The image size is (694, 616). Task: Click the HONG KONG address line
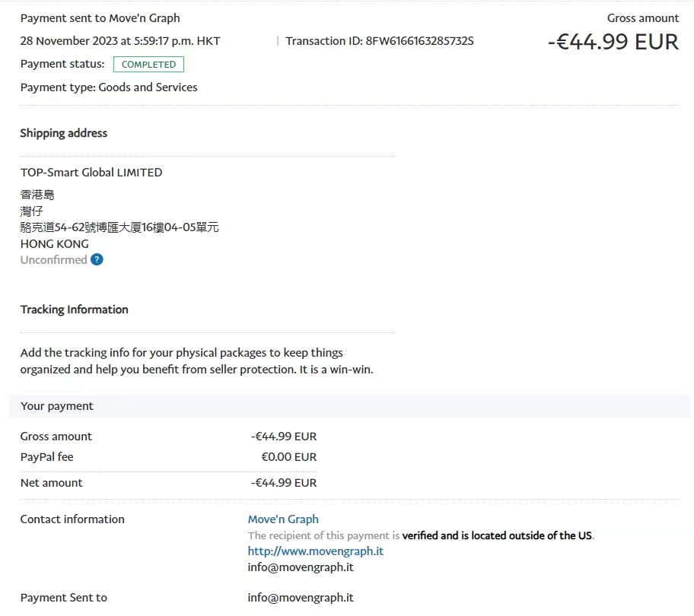coord(54,244)
